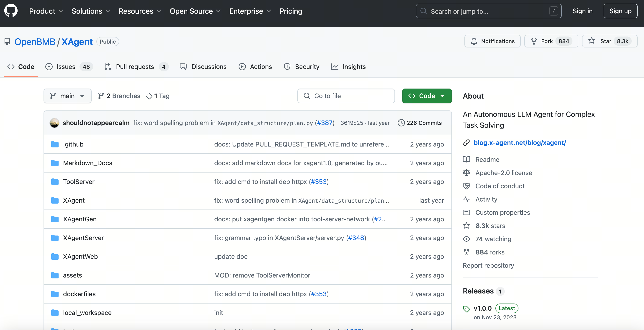This screenshot has height=330, width=644.
Task: Click the Sign up button
Action: click(620, 11)
